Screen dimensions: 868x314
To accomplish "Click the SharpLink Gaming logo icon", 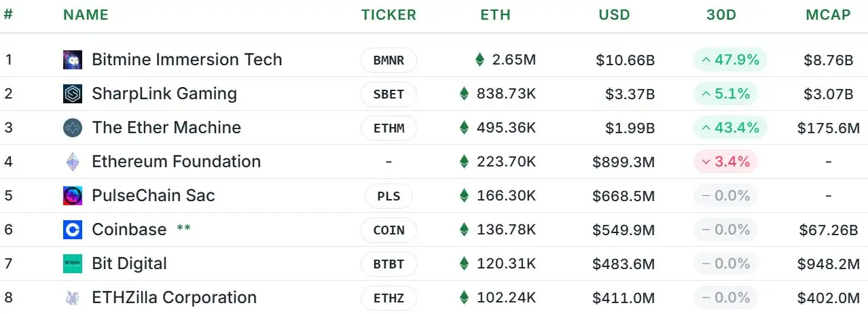I will click(x=73, y=94).
